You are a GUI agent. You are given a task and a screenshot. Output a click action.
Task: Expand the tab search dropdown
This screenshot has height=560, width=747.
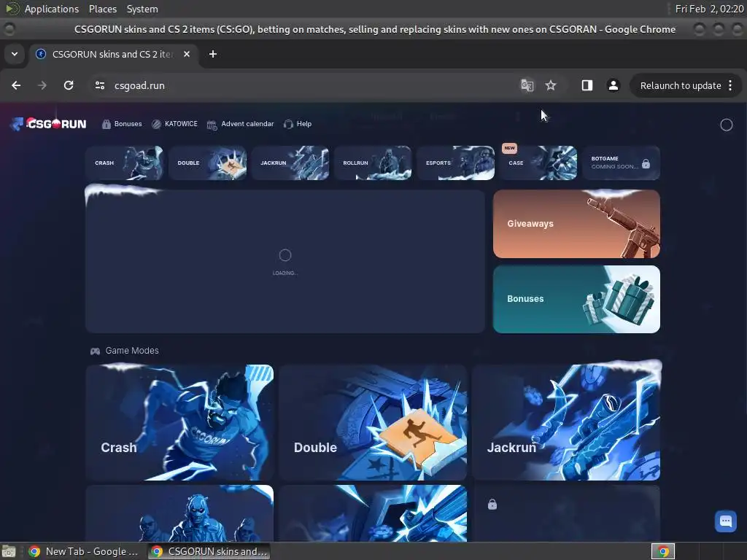15,54
